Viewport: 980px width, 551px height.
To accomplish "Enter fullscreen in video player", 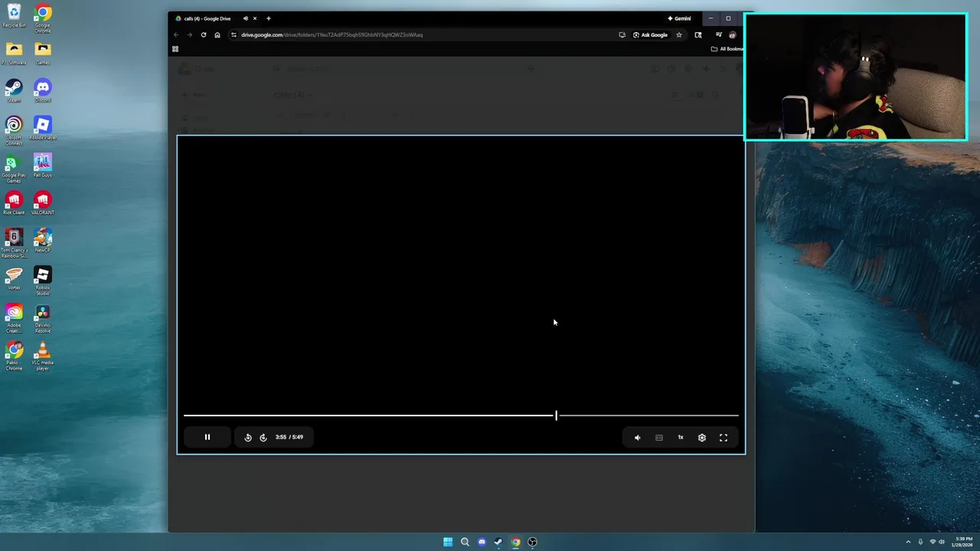I will [724, 437].
